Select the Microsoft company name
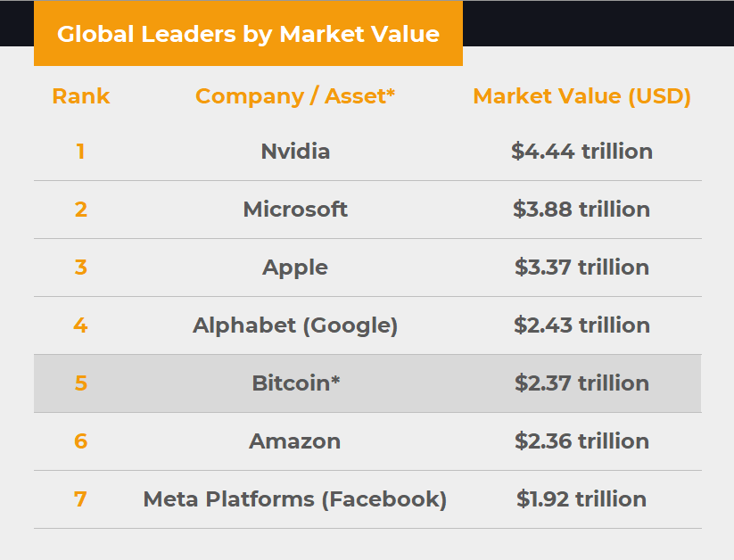 click(x=295, y=210)
